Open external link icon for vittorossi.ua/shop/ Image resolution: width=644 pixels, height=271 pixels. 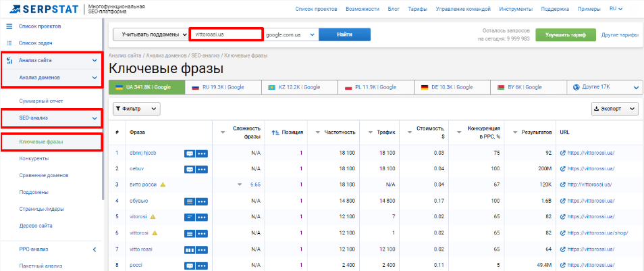click(x=562, y=233)
